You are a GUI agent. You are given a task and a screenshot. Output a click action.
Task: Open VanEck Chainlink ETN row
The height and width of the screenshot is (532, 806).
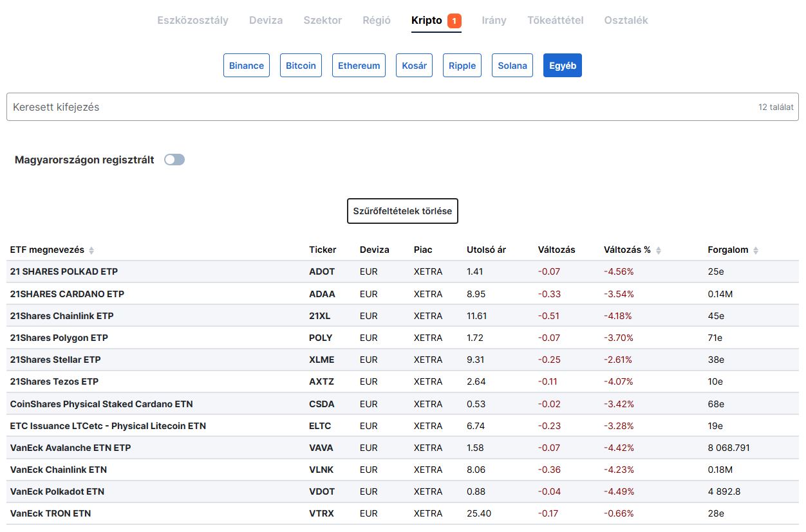[x=402, y=470]
